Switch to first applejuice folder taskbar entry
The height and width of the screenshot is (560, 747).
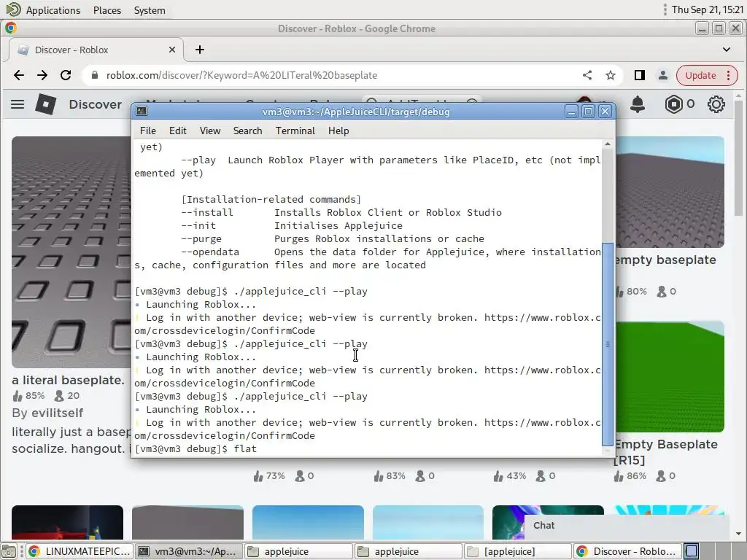pyautogui.click(x=298, y=551)
